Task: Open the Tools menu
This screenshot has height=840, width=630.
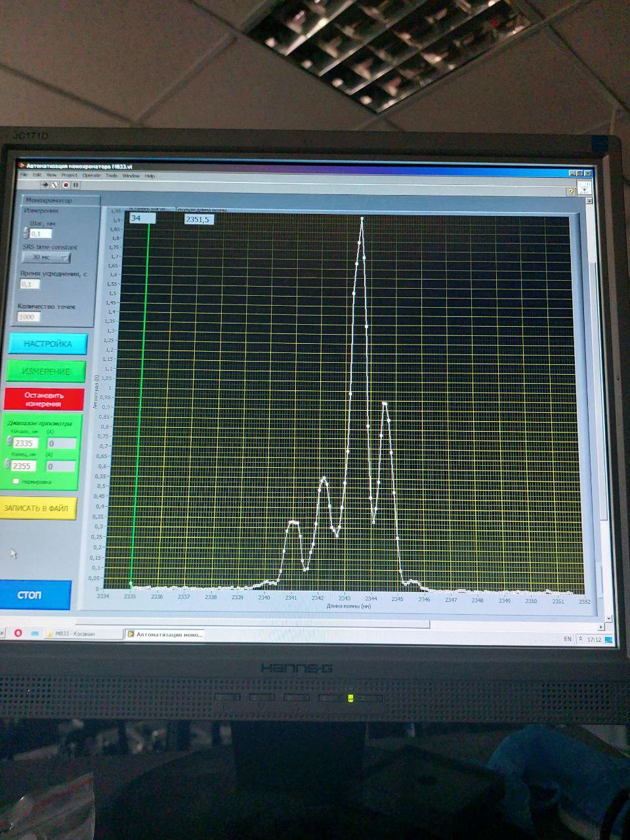Action: pos(112,176)
